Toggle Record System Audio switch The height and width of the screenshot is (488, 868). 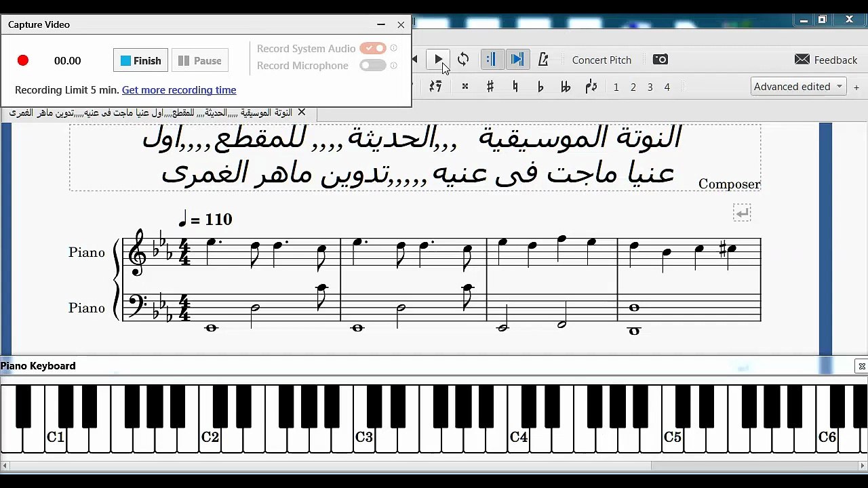pos(373,48)
